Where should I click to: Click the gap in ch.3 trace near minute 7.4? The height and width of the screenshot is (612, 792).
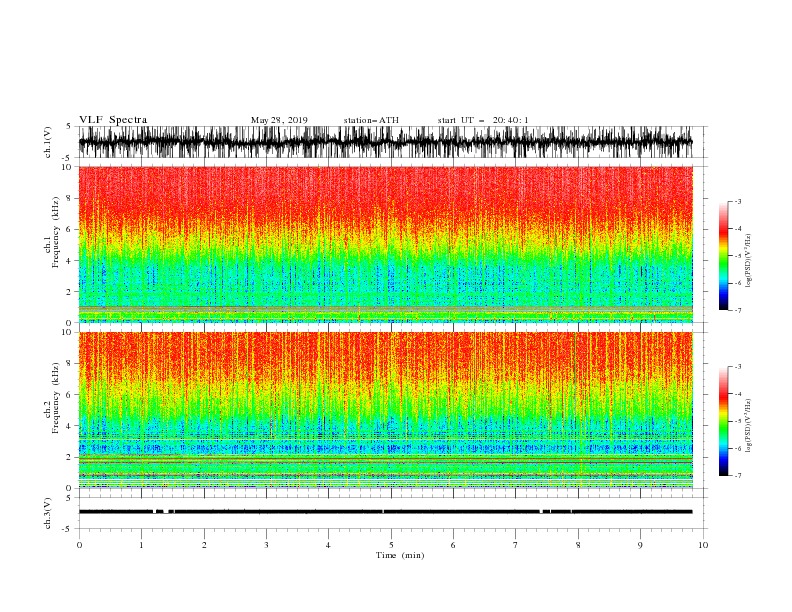tap(541, 512)
